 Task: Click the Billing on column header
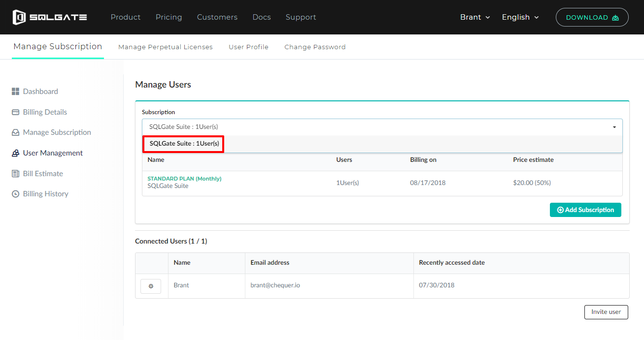click(x=423, y=160)
